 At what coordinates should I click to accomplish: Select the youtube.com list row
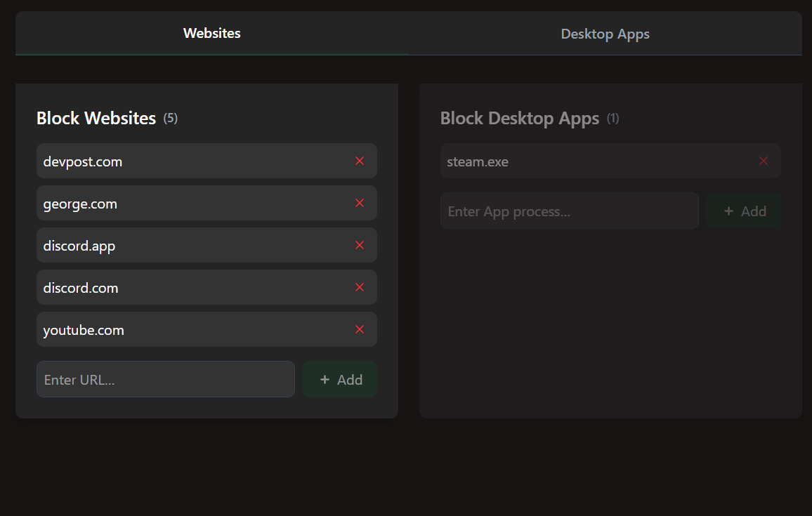pyautogui.click(x=207, y=329)
